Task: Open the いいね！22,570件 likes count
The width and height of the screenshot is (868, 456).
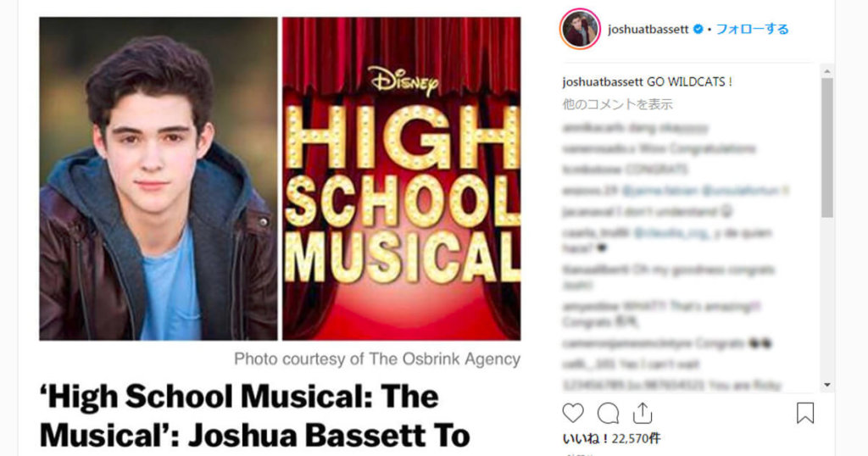Action: coord(611,439)
